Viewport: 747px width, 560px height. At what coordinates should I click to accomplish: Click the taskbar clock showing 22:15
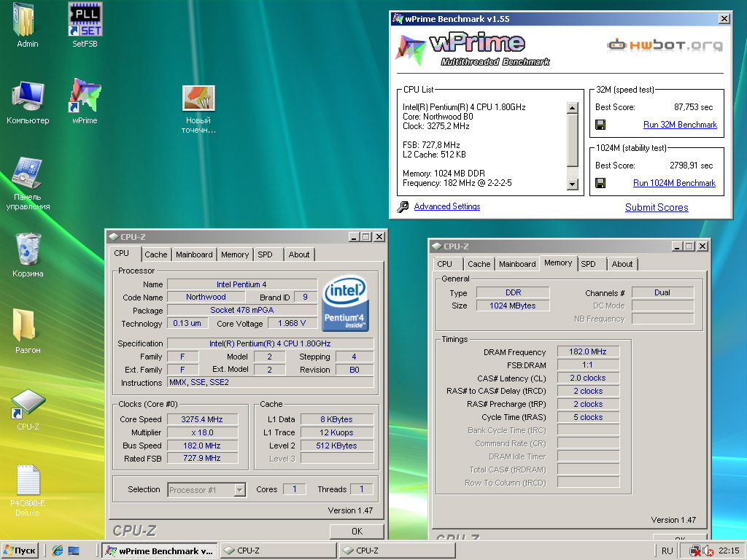pos(729,551)
